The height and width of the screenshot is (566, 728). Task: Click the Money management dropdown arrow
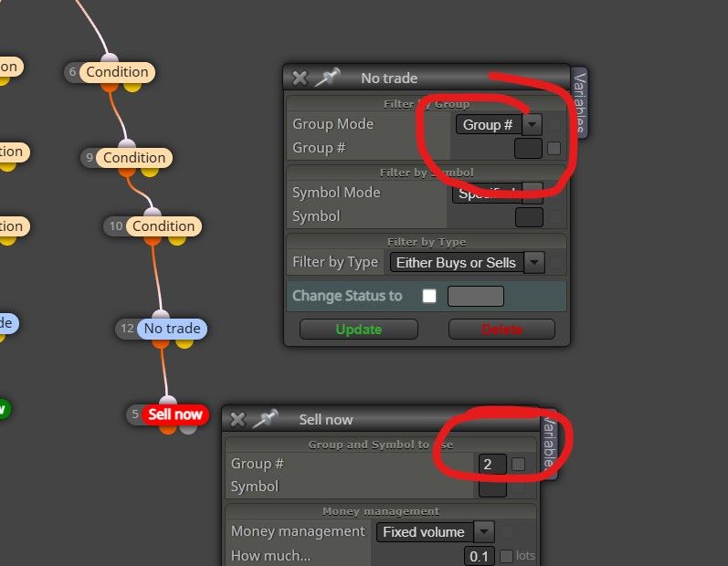[x=484, y=532]
